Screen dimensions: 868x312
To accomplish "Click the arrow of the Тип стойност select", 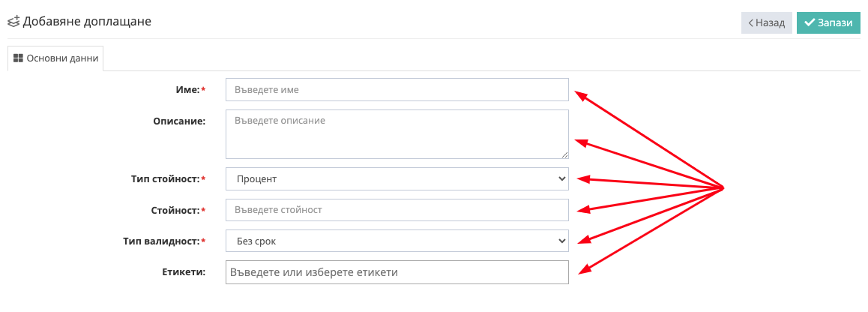I will 561,178.
